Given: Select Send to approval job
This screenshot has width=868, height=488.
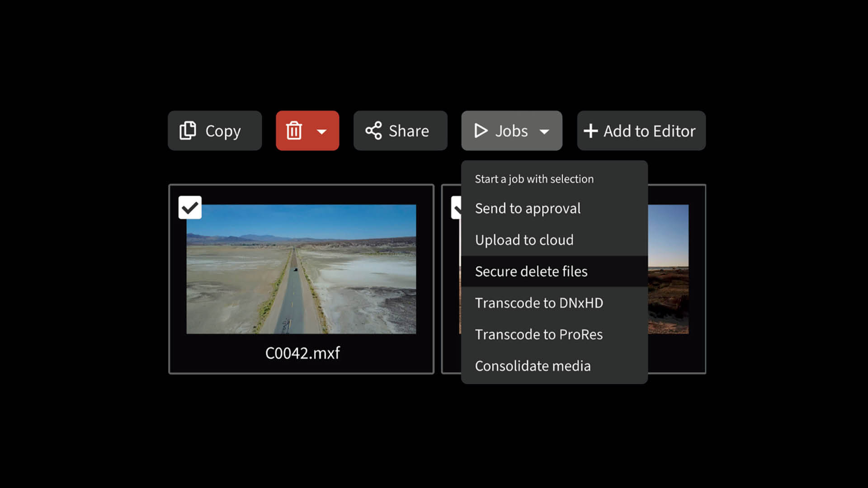Looking at the screenshot, I should [554, 208].
